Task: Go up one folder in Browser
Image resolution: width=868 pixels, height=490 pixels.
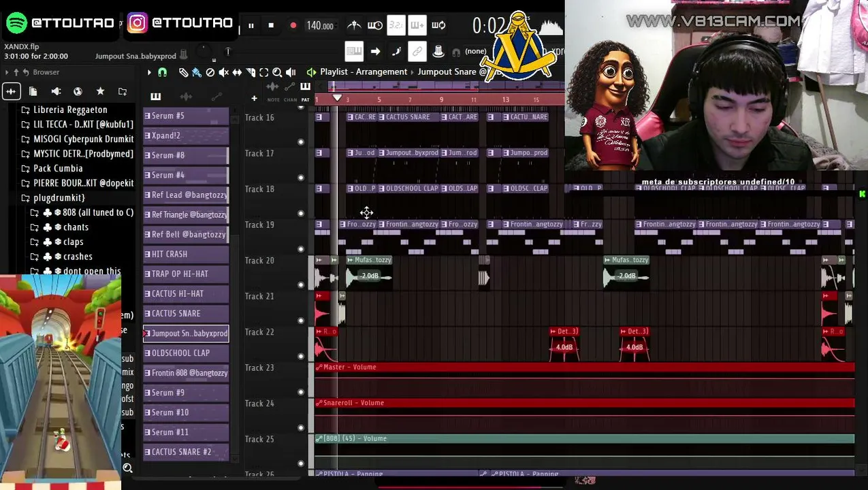Action: point(16,72)
